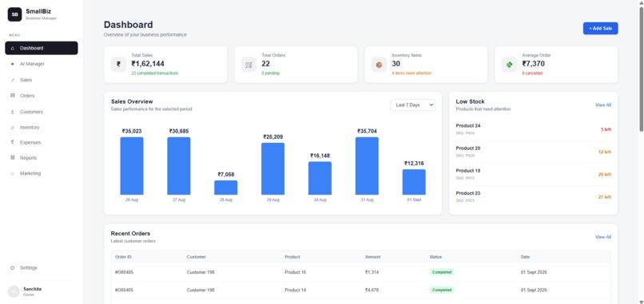
Task: Click the money icon on Average Order card
Action: click(x=509, y=65)
